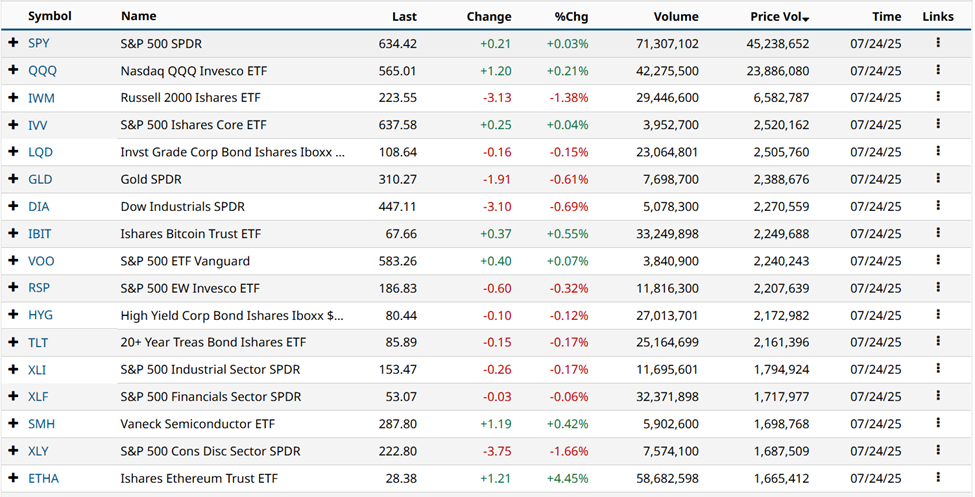Image resolution: width=975 pixels, height=497 pixels.
Task: Expand the DIA row details
Action: click(x=13, y=207)
